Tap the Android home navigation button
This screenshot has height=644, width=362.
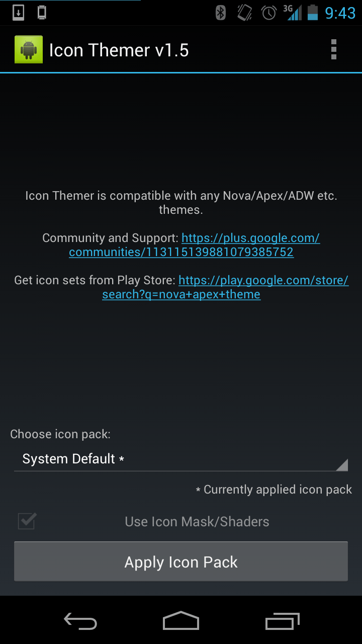coord(181,621)
